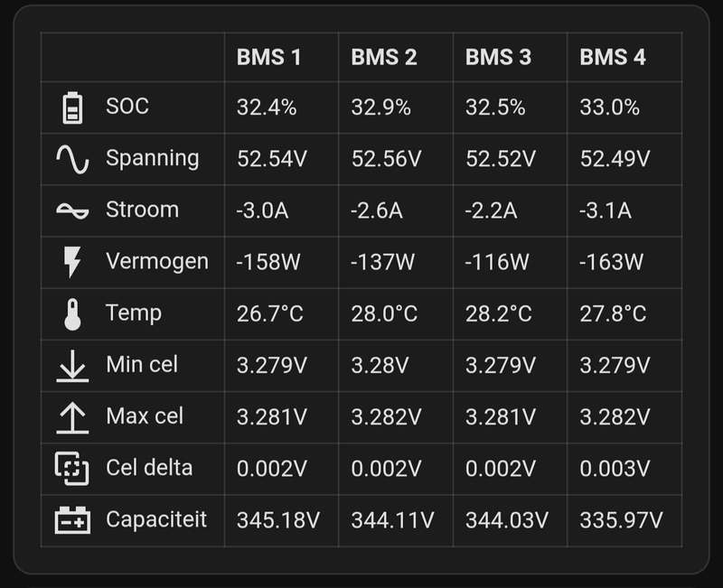Click the Vermogen row label

point(157,261)
